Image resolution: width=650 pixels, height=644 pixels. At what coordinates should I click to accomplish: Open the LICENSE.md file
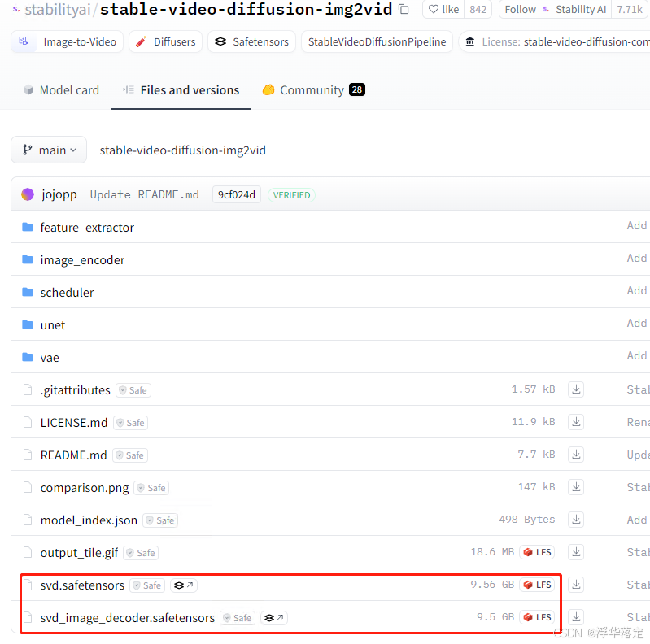pos(74,423)
